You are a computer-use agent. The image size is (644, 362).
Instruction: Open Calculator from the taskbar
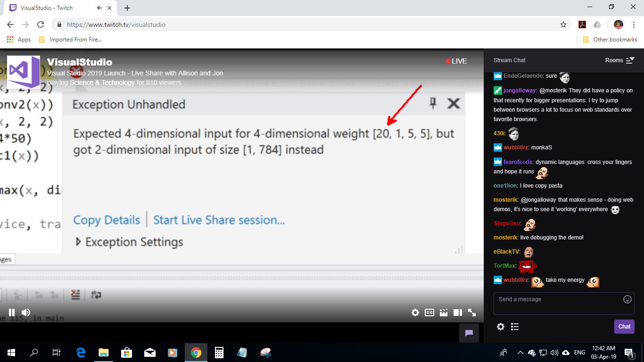pyautogui.click(x=219, y=352)
